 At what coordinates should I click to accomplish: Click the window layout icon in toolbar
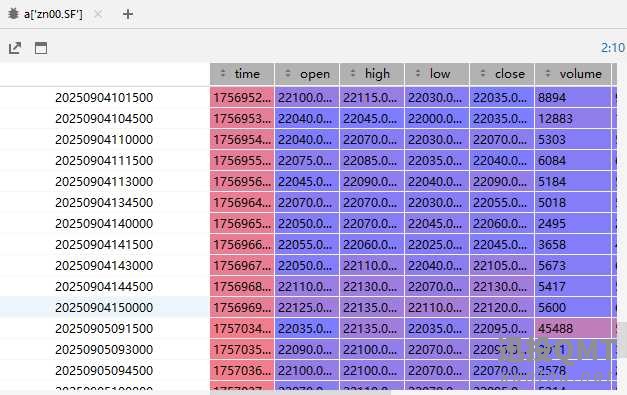pyautogui.click(x=41, y=48)
